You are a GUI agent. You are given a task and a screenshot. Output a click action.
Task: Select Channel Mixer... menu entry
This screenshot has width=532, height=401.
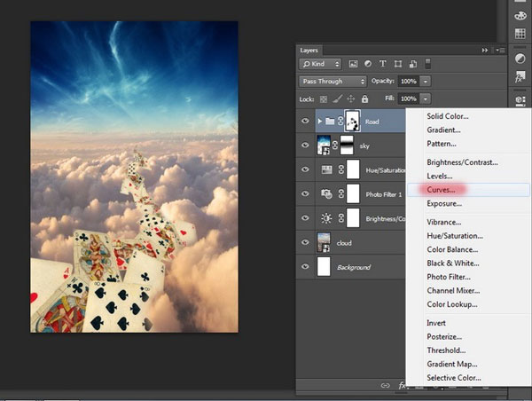point(453,291)
